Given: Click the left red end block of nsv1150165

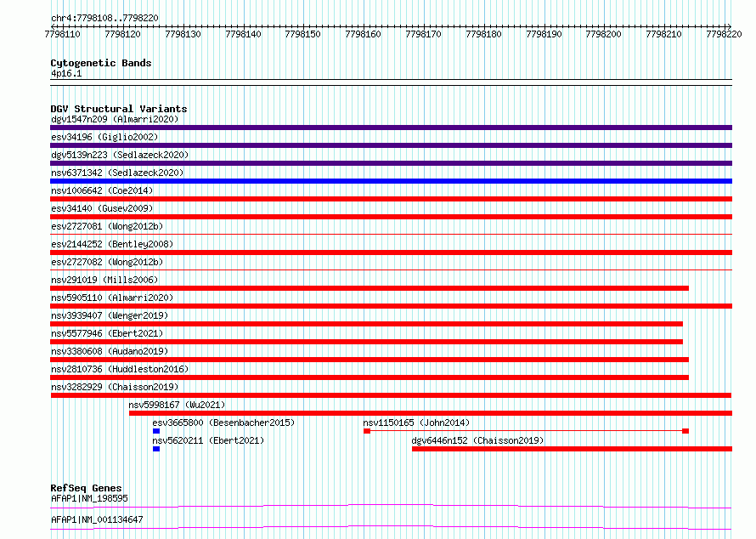Looking at the screenshot, I should click(x=367, y=431).
